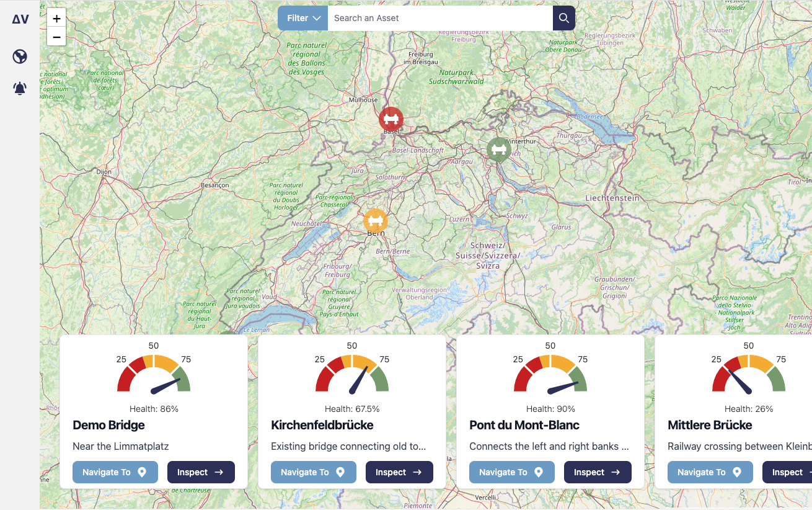Click the Kirchenfeldbrücke card title

(322, 425)
